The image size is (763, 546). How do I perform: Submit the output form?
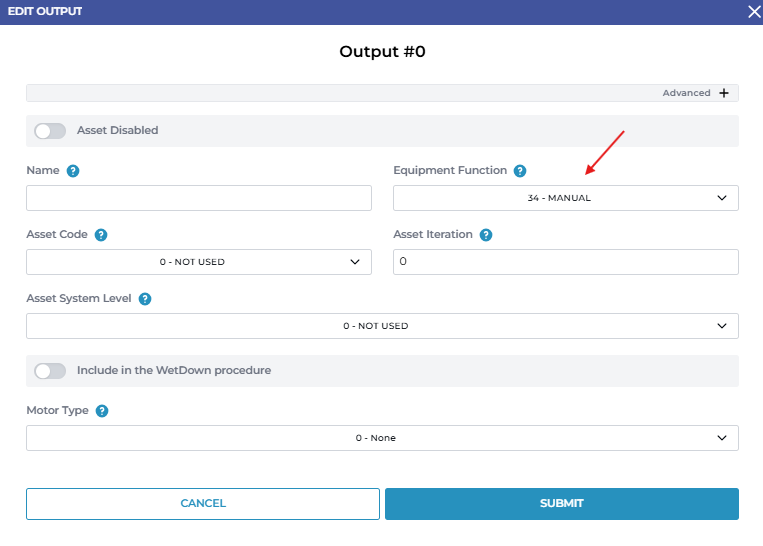tap(561, 504)
